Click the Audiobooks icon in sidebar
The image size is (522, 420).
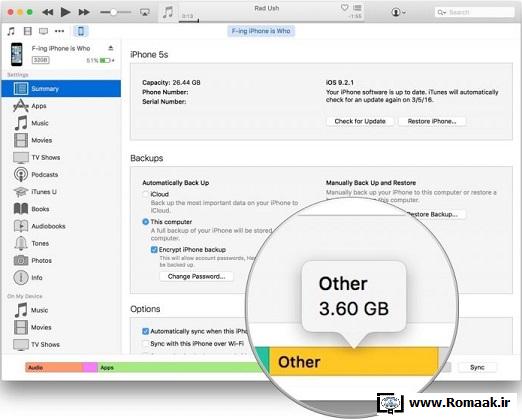click(21, 226)
